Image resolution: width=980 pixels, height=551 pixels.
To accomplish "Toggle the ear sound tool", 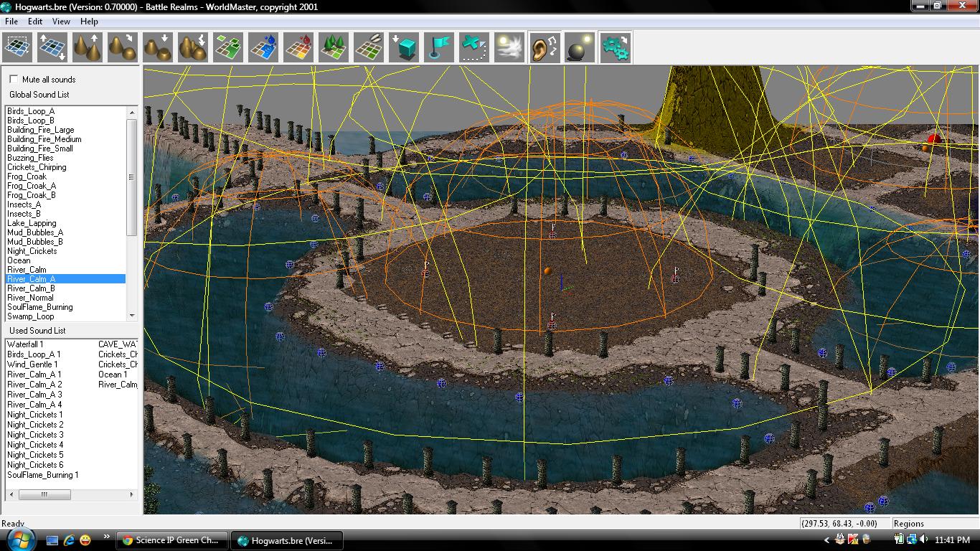I will tap(545, 47).
